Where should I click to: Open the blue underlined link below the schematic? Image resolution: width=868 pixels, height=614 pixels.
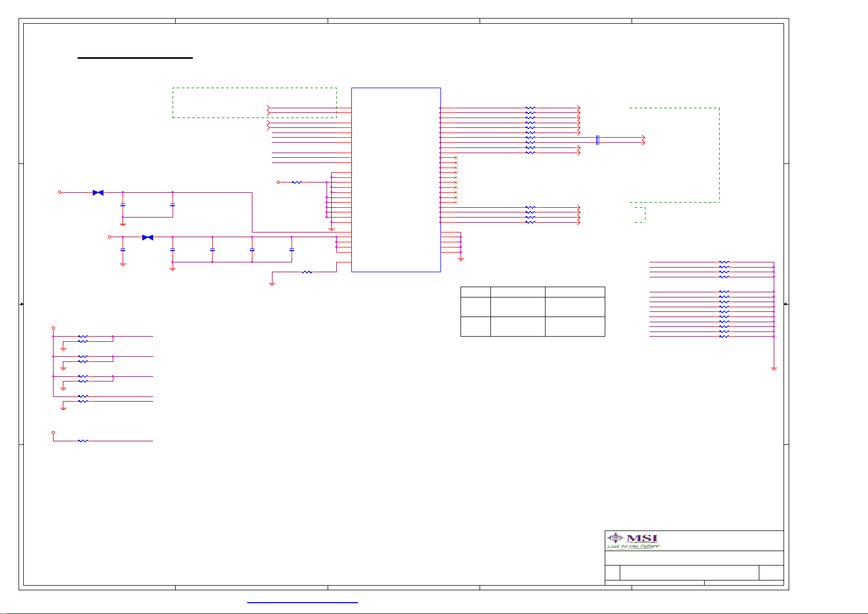(x=302, y=602)
